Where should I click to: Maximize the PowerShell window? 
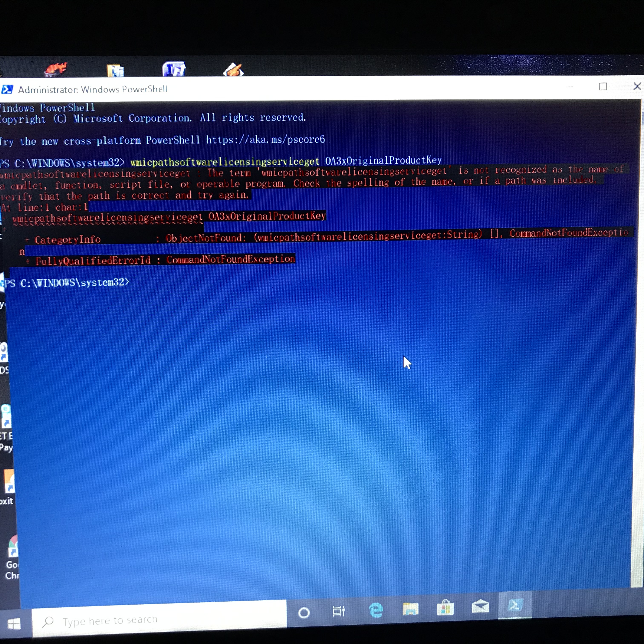603,87
